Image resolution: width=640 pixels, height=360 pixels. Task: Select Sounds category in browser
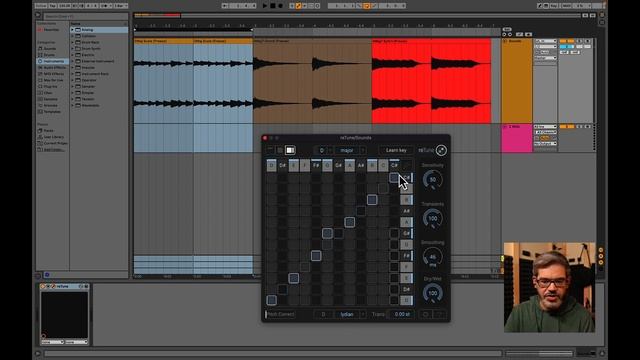pos(50,49)
